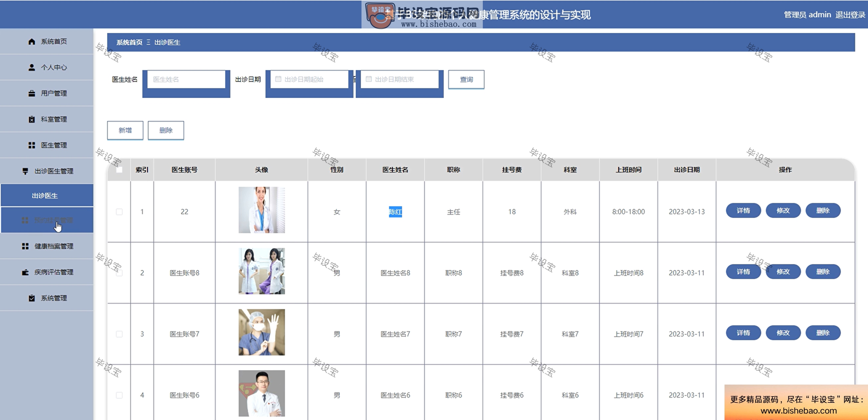Screen dimensions: 868x420
Task: Click 修改 for 医生姓名7 row
Action: coord(783,333)
